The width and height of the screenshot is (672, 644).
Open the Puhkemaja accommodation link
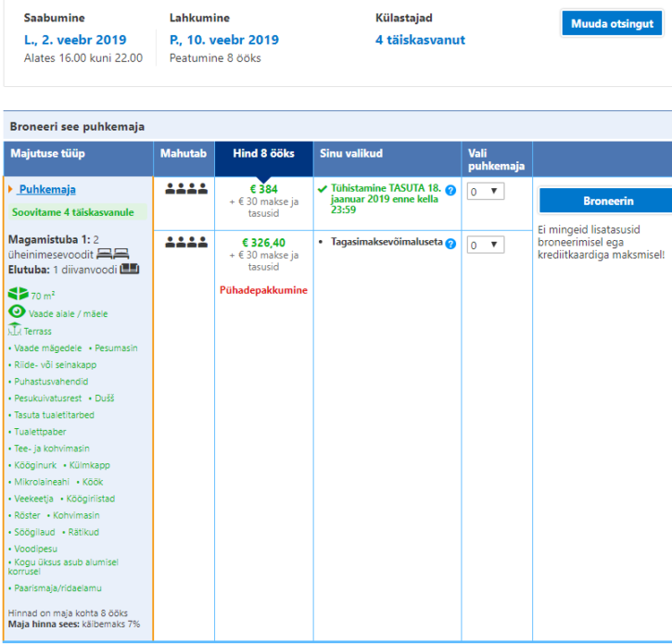pos(47,190)
